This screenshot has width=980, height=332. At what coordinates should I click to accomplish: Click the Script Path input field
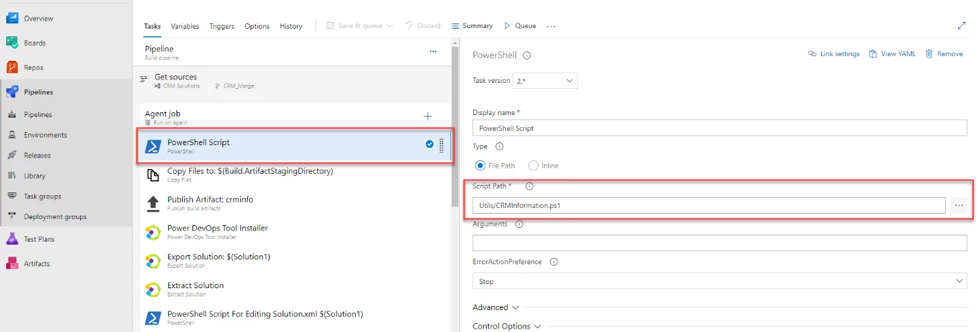[709, 205]
